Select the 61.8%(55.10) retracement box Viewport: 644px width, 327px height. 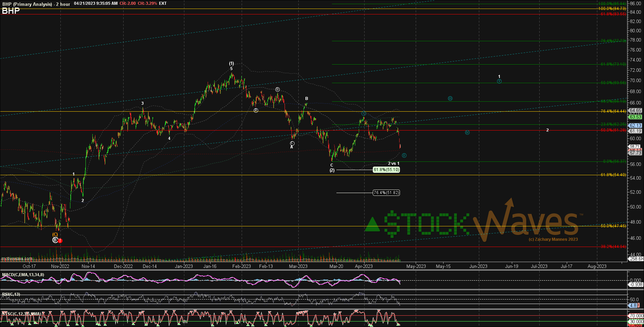[x=387, y=170]
